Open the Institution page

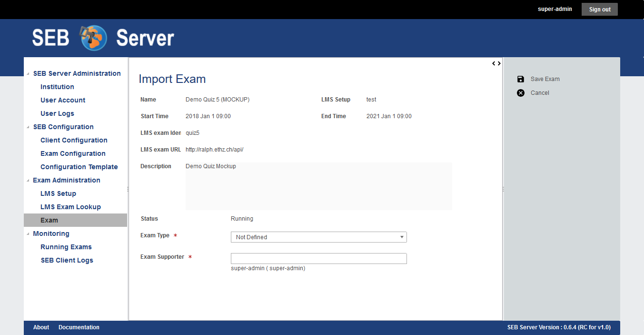click(x=57, y=87)
